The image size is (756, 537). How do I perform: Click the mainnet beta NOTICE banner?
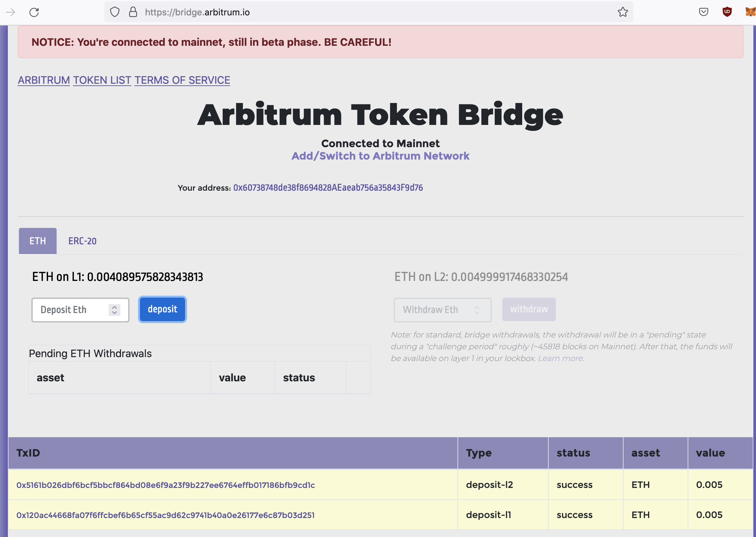coord(381,42)
